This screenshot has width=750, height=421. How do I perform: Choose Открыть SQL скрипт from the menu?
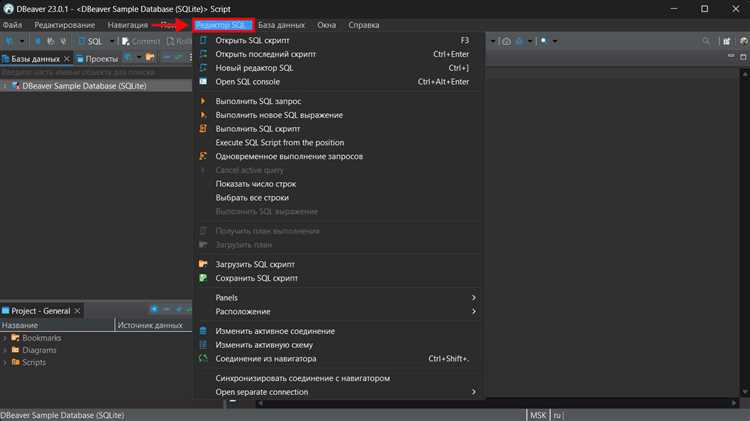point(338,41)
